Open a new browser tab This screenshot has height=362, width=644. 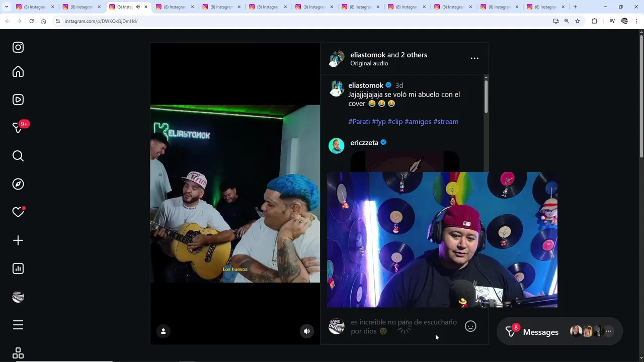575,7
